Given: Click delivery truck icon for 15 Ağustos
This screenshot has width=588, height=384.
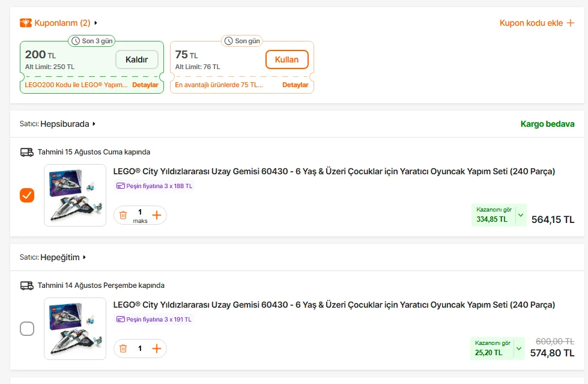Looking at the screenshot, I should (x=27, y=152).
